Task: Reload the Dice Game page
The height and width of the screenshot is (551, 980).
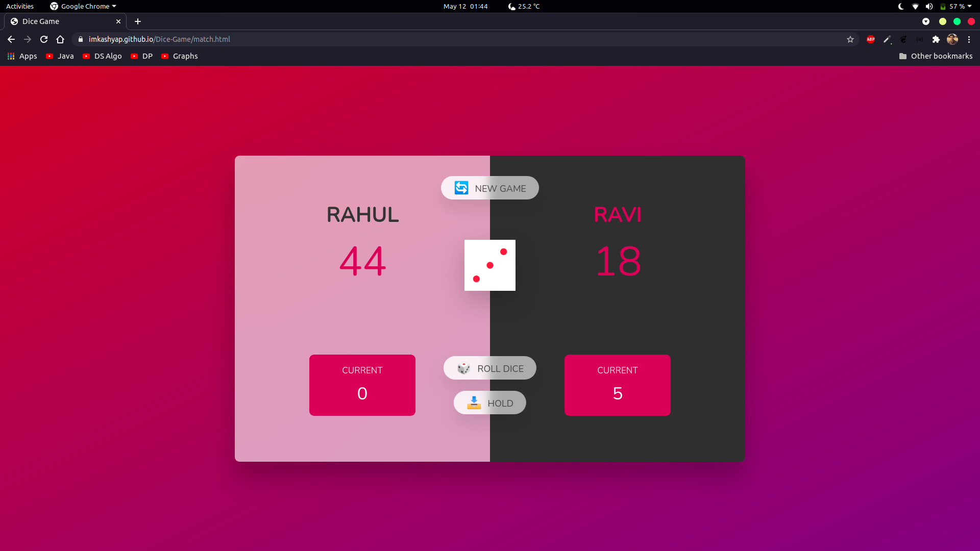Action: point(44,39)
